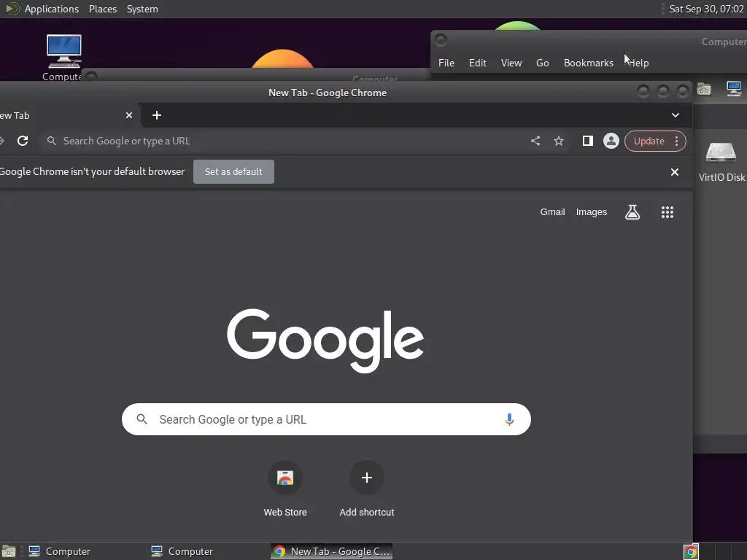Dismiss the default browser info bar

click(x=675, y=172)
